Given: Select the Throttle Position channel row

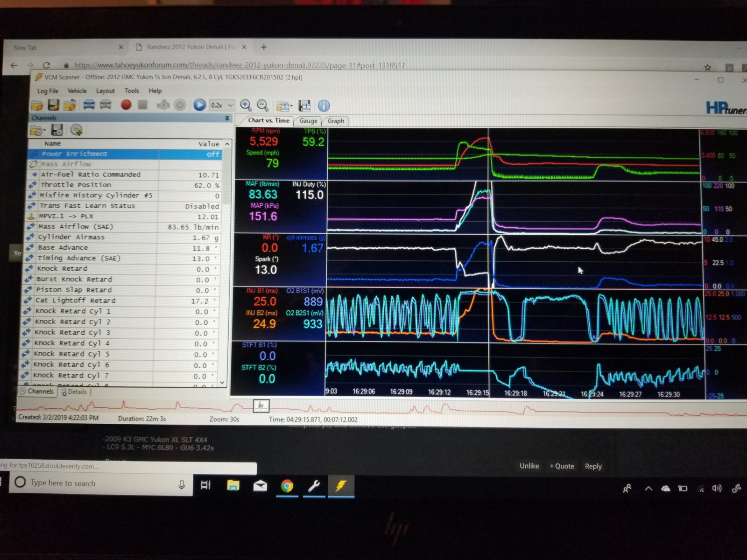Looking at the screenshot, I should click(125, 185).
